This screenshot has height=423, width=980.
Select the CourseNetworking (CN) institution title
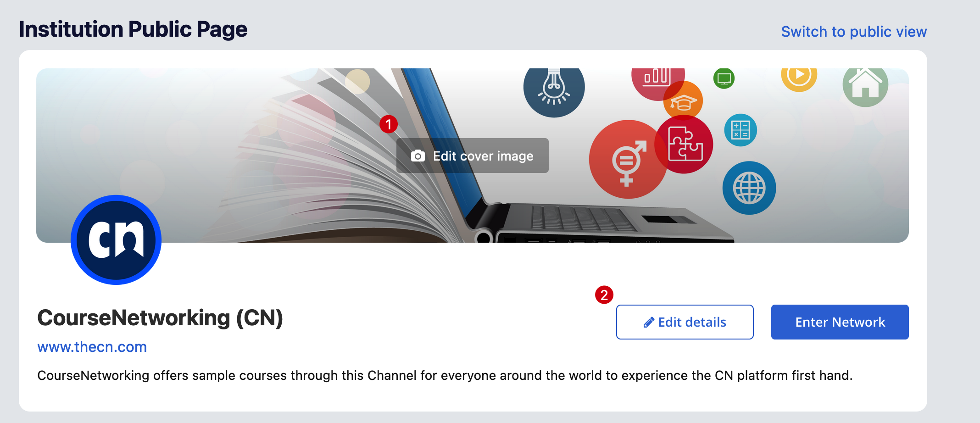160,317
